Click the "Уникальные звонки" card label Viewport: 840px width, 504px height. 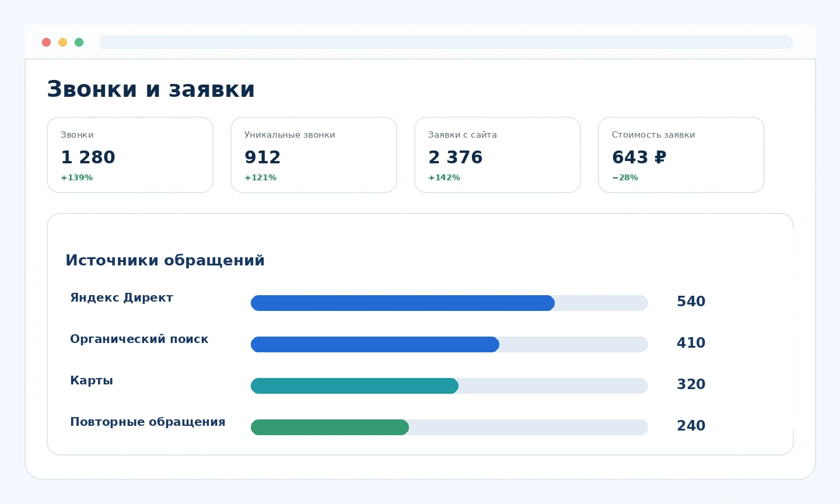tap(290, 135)
